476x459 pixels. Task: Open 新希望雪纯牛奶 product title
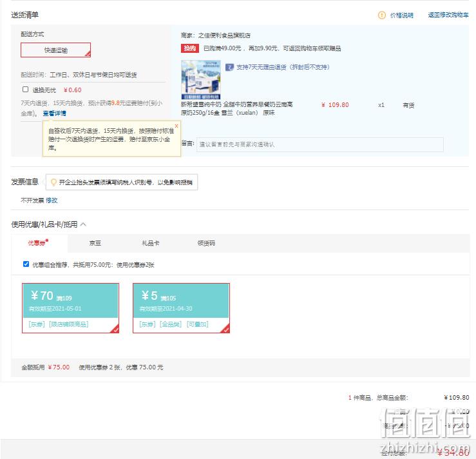click(x=237, y=108)
